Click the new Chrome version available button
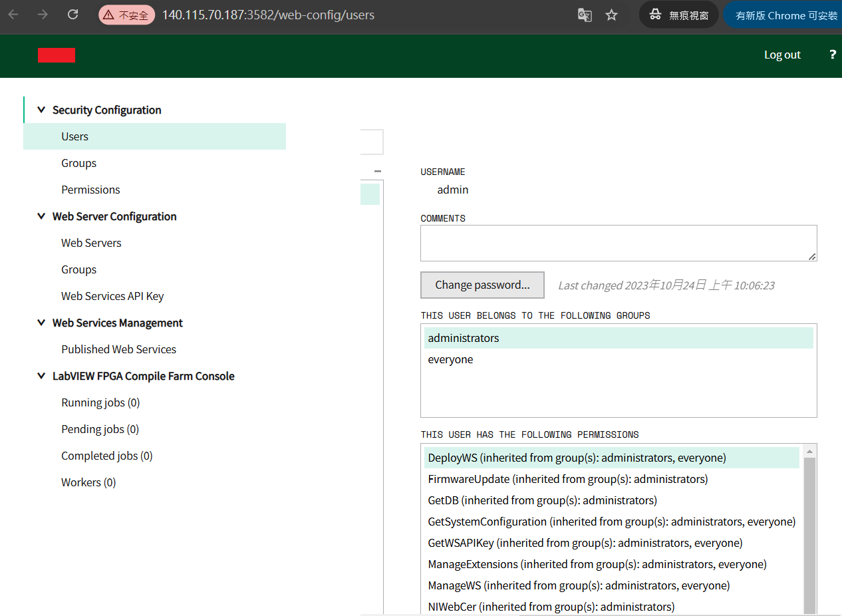Screen dimensions: 842x616 click(783, 15)
